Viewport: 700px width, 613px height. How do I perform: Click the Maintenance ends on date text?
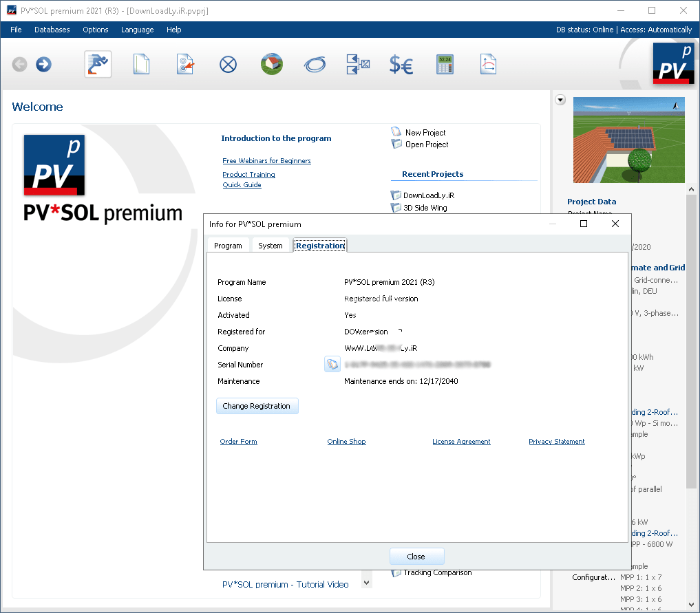pos(401,381)
